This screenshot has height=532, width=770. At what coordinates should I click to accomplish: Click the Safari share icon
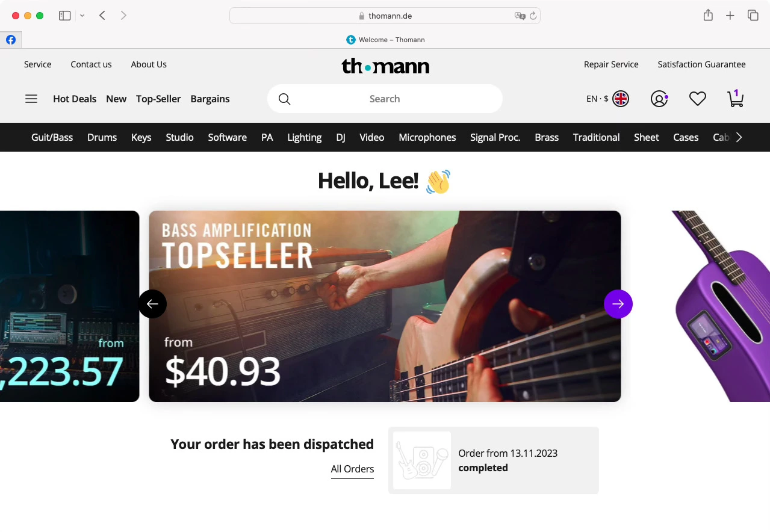tap(708, 16)
